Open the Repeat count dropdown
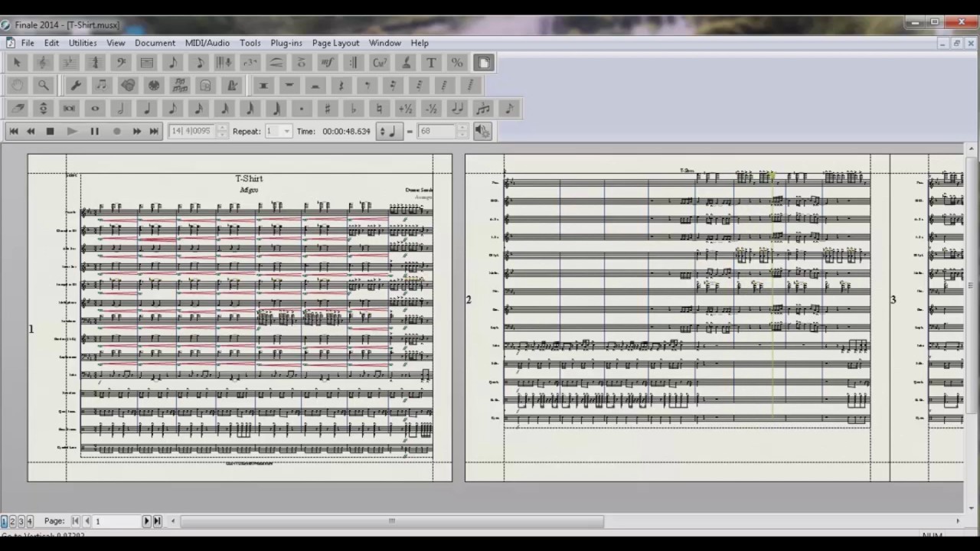The image size is (980, 551). 287,132
